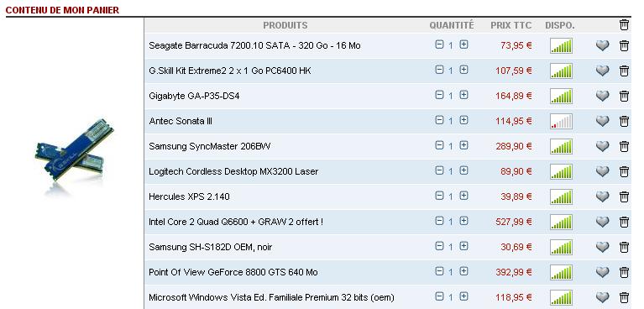Decrease quantity of Samsung SH-S182D OEM
The image size is (644, 309).
(x=439, y=246)
